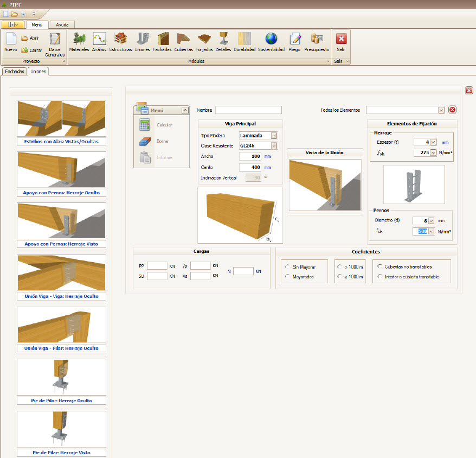Switch to the Ayuda ribbon tab
The height and width of the screenshot is (458, 476).
(62, 24)
